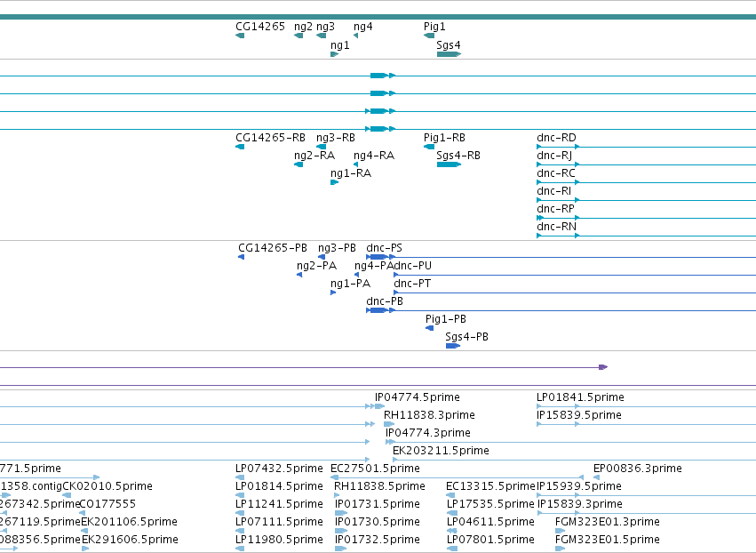The height and width of the screenshot is (553, 756).
Task: Select protein dnc-PS label
Action: (384, 248)
